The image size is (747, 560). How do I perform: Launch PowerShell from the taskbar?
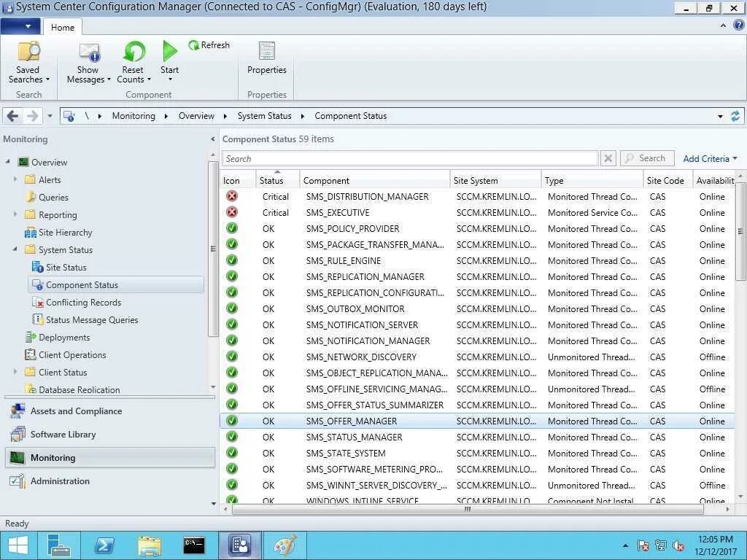pyautogui.click(x=104, y=545)
